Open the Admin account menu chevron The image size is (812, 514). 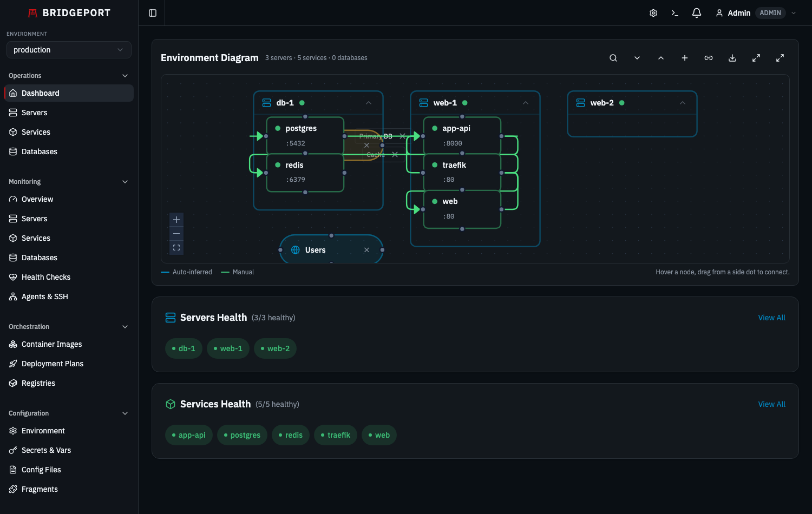coord(794,13)
